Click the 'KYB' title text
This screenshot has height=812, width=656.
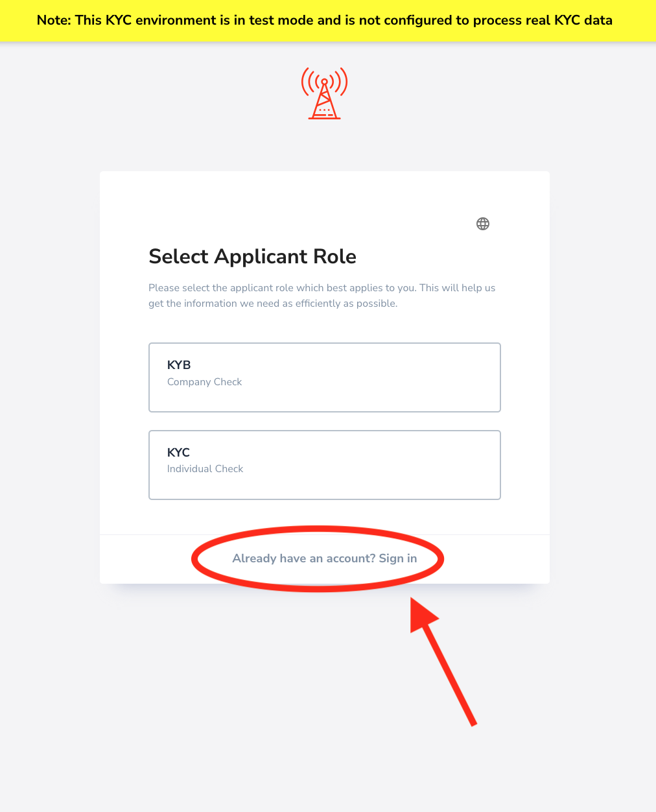(179, 365)
